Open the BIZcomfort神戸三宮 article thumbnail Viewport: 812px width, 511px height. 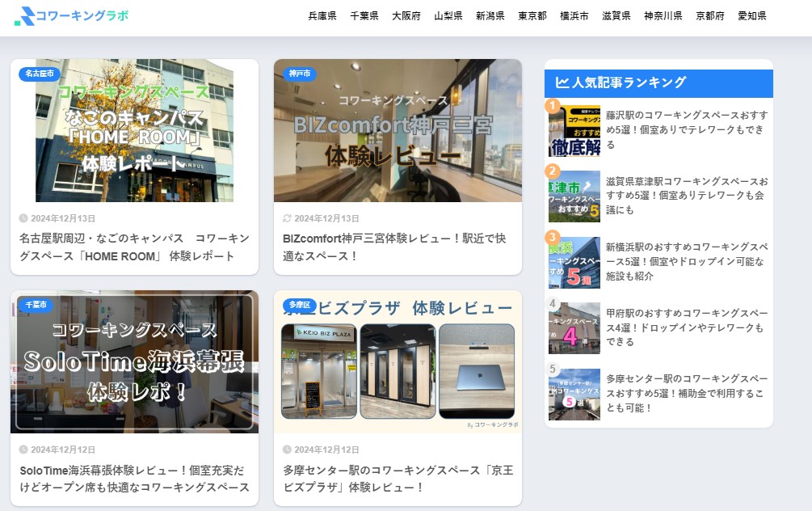(398, 131)
